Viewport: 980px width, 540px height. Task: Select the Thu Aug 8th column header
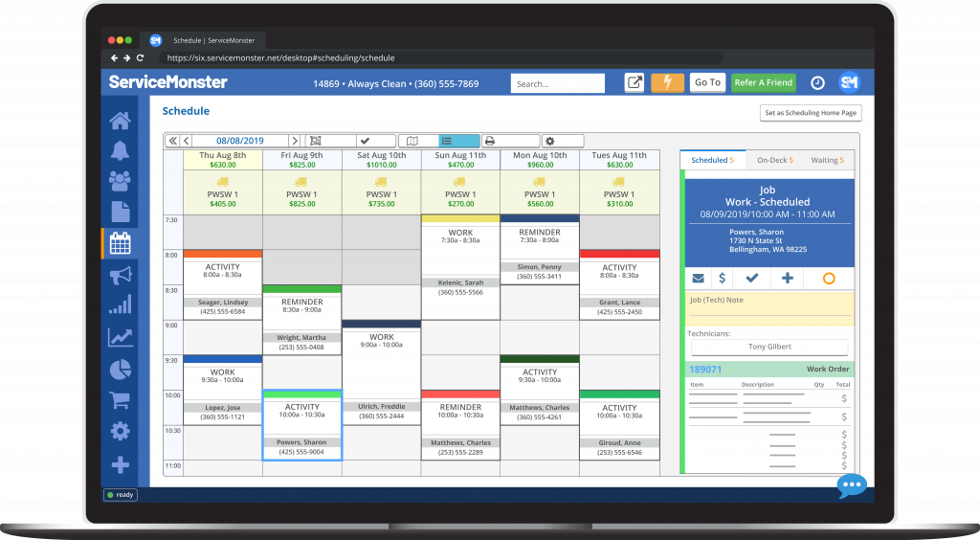coord(222,160)
